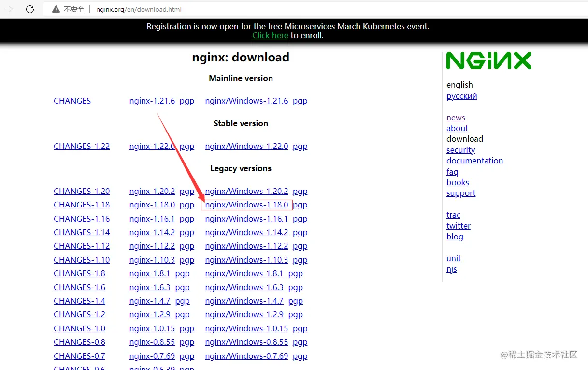Open the security sidebar link

(x=460, y=150)
